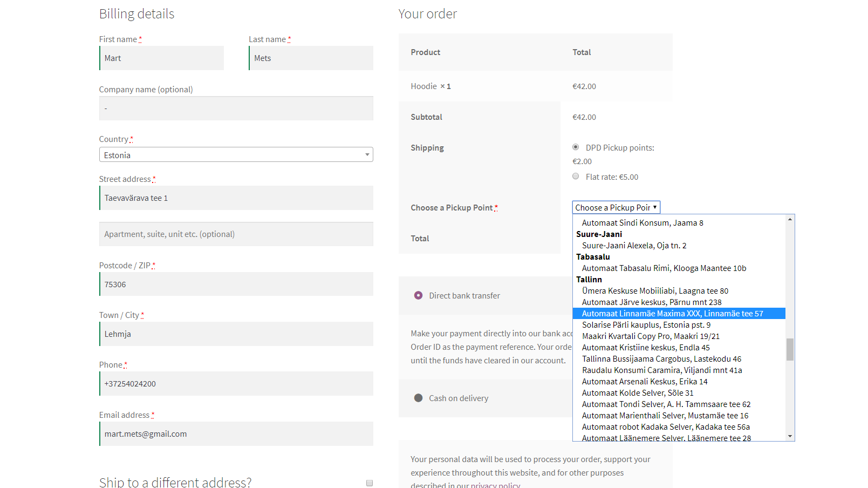
Task: Pick Suure-Jaani Alexela, Oja tn. 2
Action: [634, 246]
